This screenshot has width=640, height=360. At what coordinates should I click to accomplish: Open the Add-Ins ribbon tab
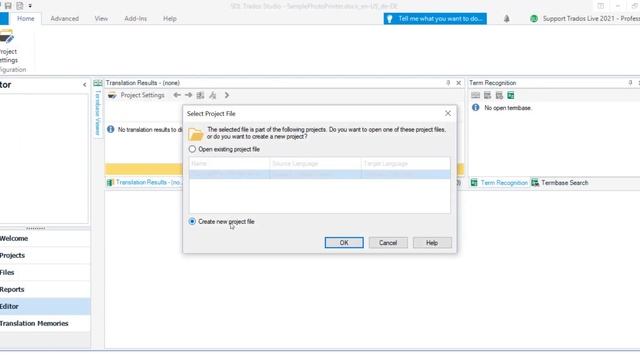(x=136, y=19)
